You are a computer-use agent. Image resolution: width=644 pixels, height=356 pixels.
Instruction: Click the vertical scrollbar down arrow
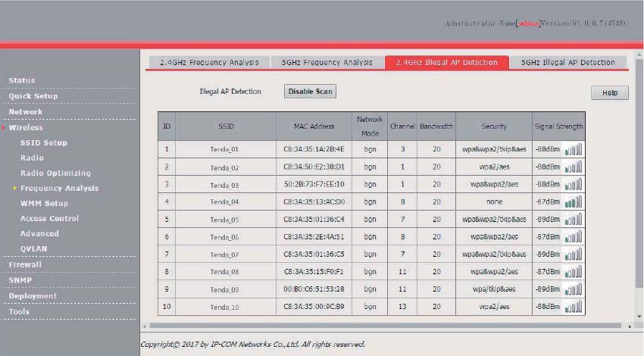click(x=639, y=317)
